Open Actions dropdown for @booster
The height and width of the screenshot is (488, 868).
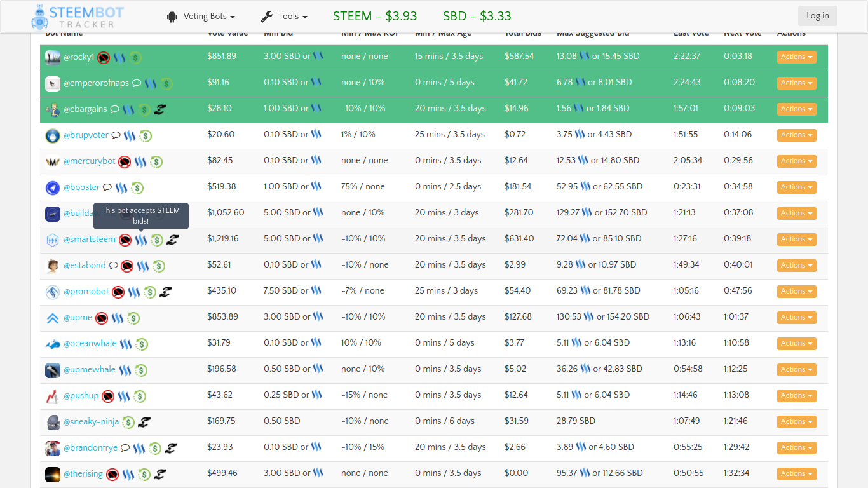point(797,187)
